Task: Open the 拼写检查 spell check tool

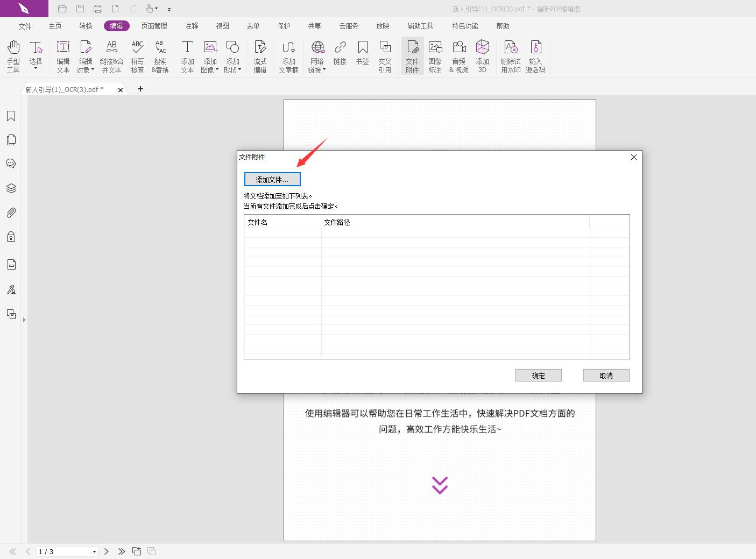Action: [138, 54]
